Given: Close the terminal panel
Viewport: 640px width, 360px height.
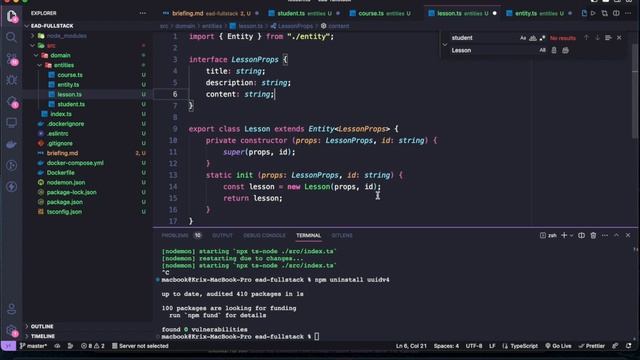Looking at the screenshot, I should [628, 236].
